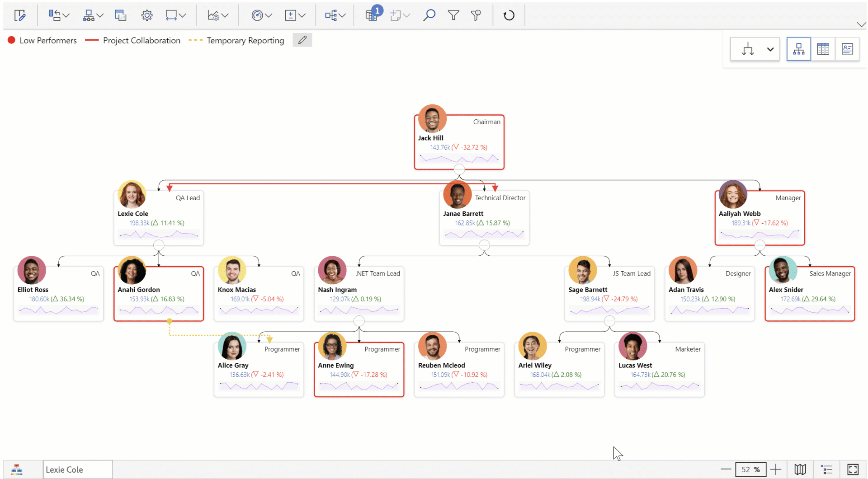Click the edit legend pencil icon
The width and height of the screenshot is (868, 479).
(x=302, y=40)
